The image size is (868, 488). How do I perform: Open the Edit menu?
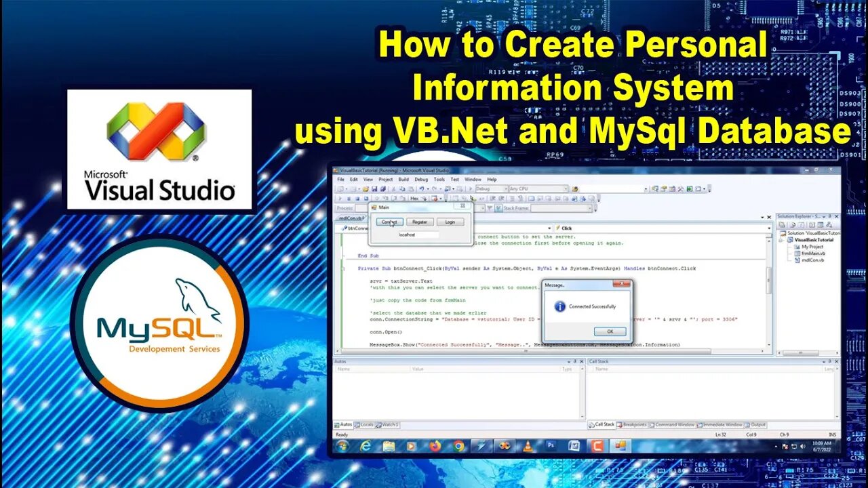click(x=354, y=179)
